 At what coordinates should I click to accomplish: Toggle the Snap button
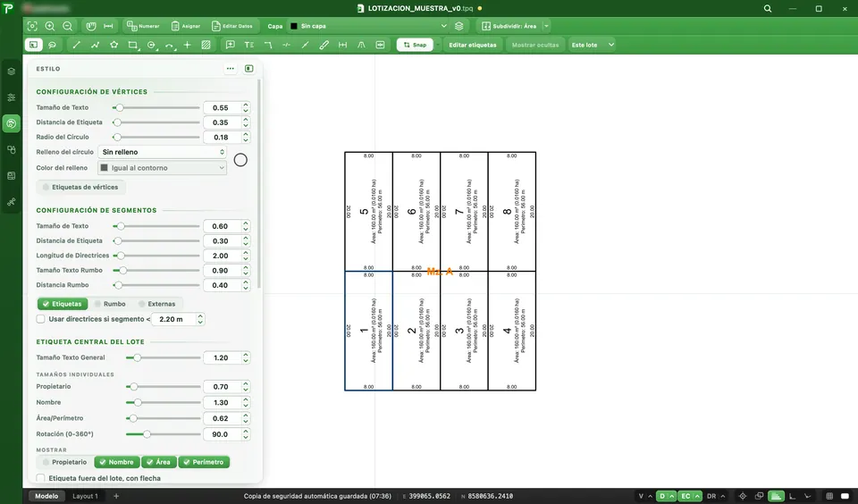tap(415, 45)
